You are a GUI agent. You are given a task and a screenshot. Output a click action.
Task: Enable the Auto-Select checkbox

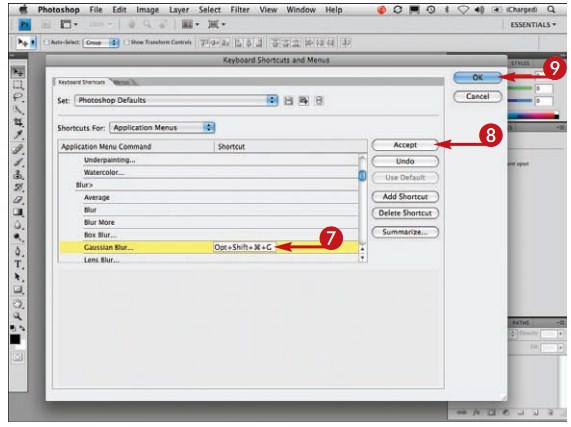pos(46,42)
